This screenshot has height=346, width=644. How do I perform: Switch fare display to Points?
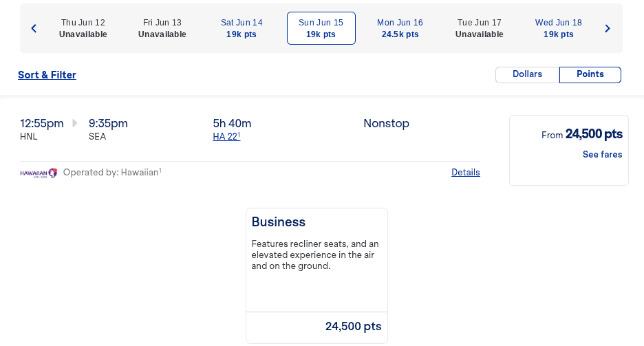point(590,75)
